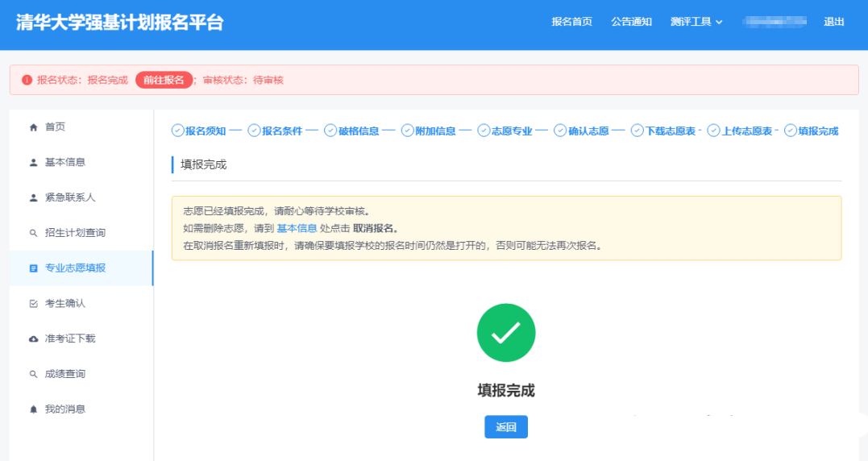
Task: Click the large green success checkmark
Action: click(x=506, y=333)
